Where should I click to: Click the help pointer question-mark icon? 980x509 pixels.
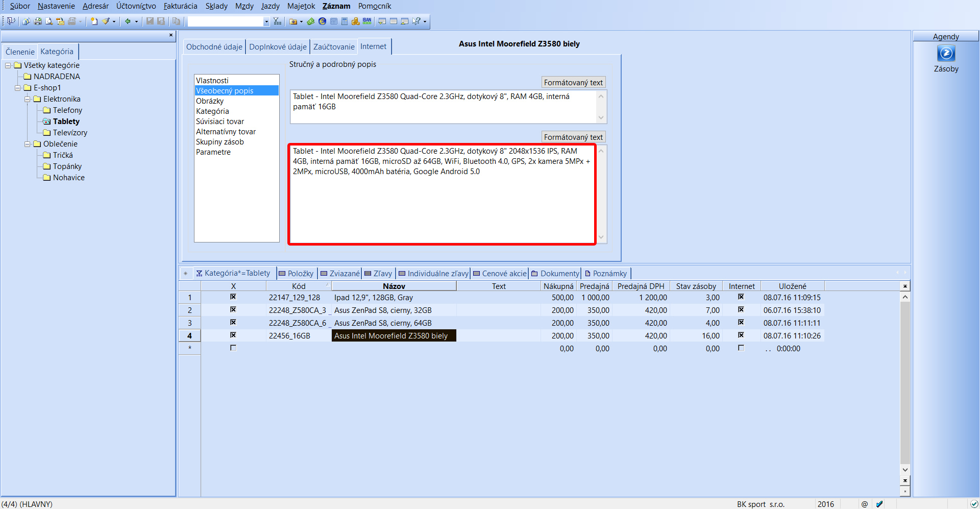[416, 21]
